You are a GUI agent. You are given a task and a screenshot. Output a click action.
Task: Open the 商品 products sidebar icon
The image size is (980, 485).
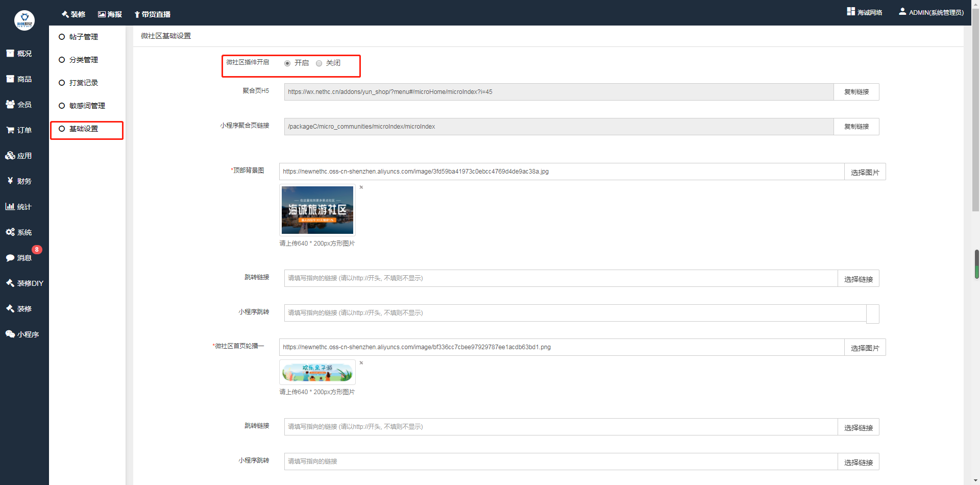click(x=10, y=79)
